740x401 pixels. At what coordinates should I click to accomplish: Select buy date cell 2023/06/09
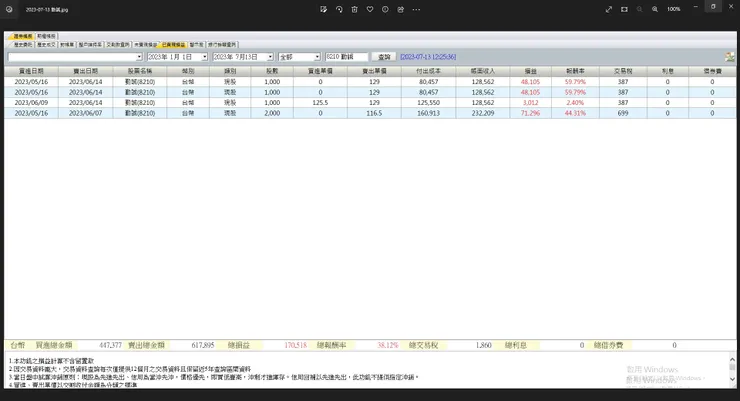coord(31,102)
